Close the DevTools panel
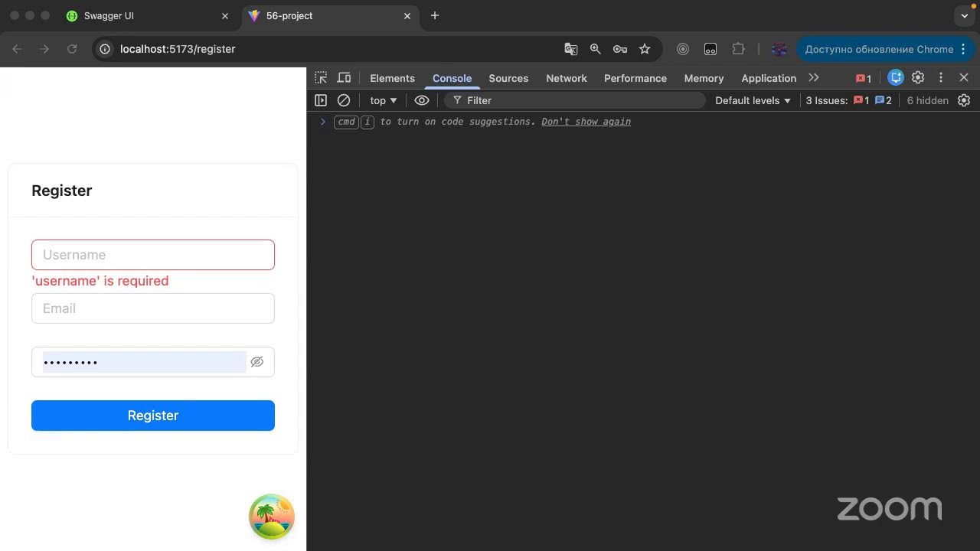 click(964, 77)
